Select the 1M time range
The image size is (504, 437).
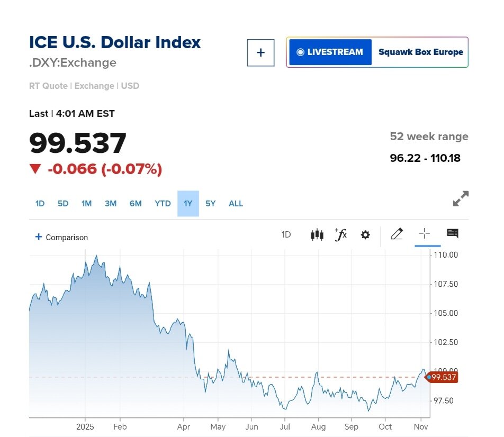[x=86, y=204]
